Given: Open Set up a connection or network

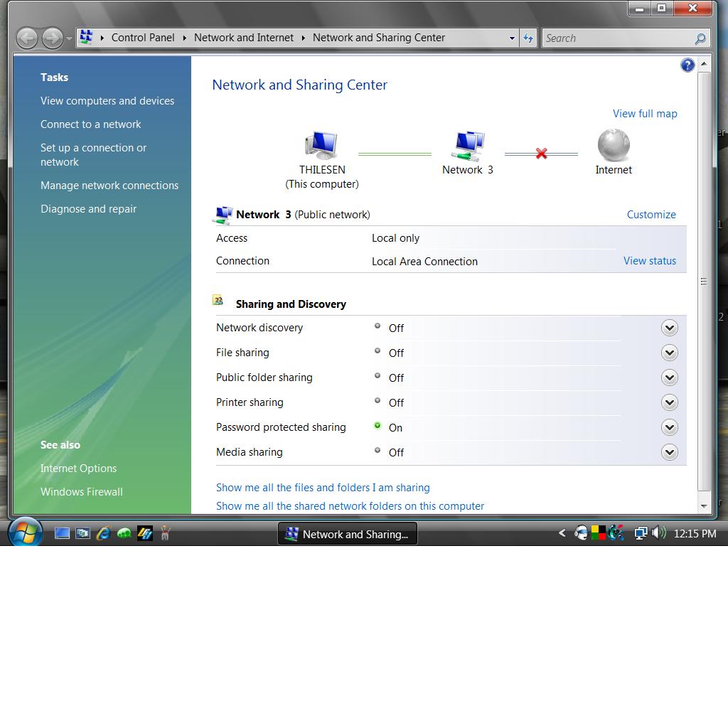Looking at the screenshot, I should tap(93, 154).
